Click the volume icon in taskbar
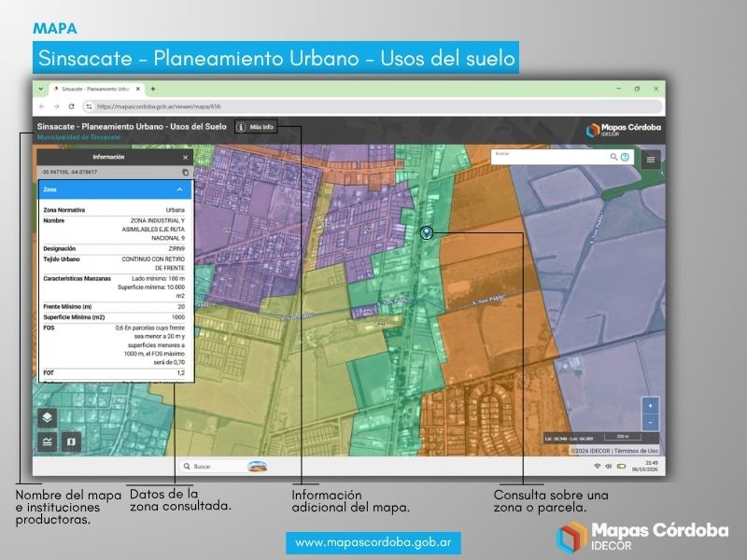Image resolution: width=747 pixels, height=560 pixels. click(609, 466)
